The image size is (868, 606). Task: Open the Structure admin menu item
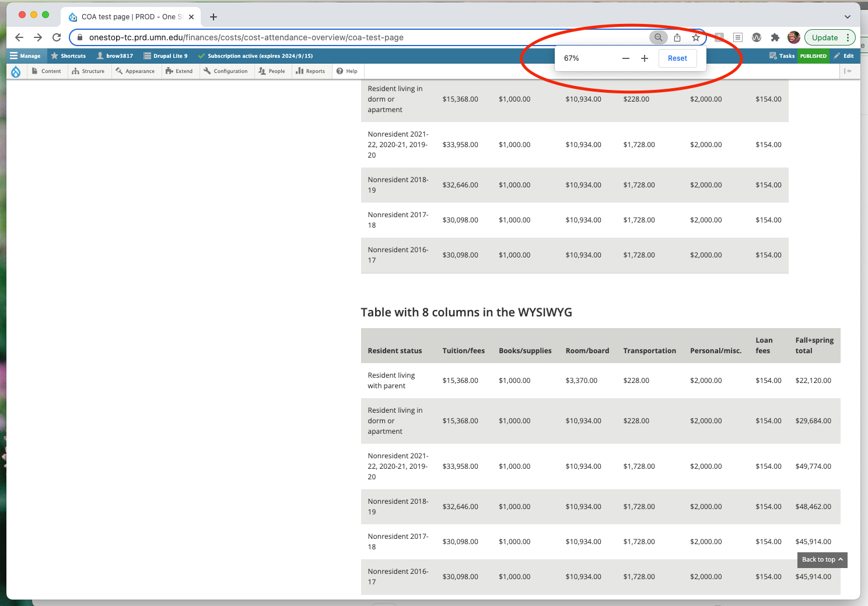pyautogui.click(x=88, y=71)
